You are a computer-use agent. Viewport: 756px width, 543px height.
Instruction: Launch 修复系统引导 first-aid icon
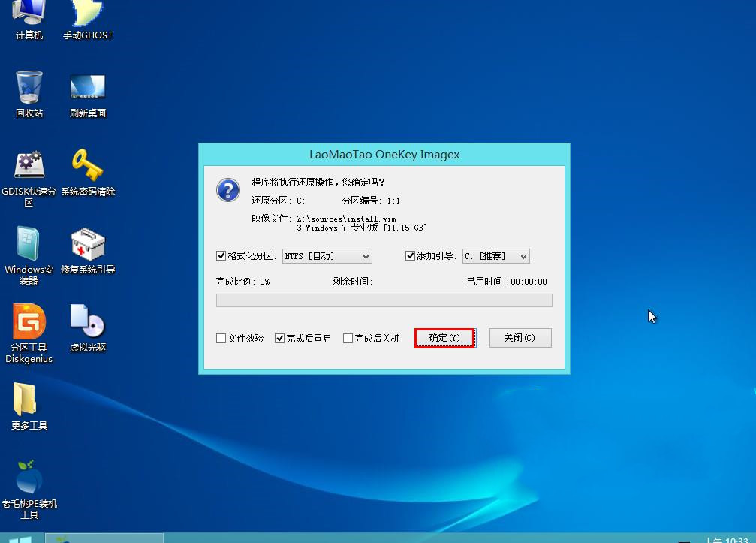(x=87, y=251)
